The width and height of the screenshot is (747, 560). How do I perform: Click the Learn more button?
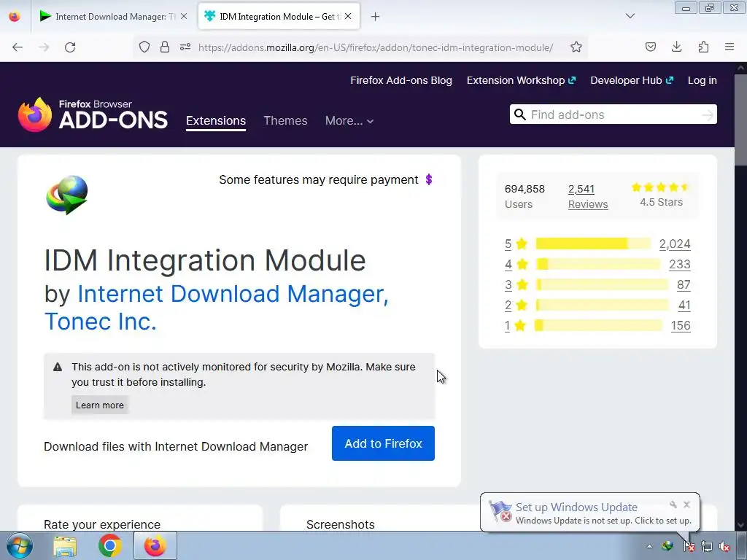[x=99, y=405]
